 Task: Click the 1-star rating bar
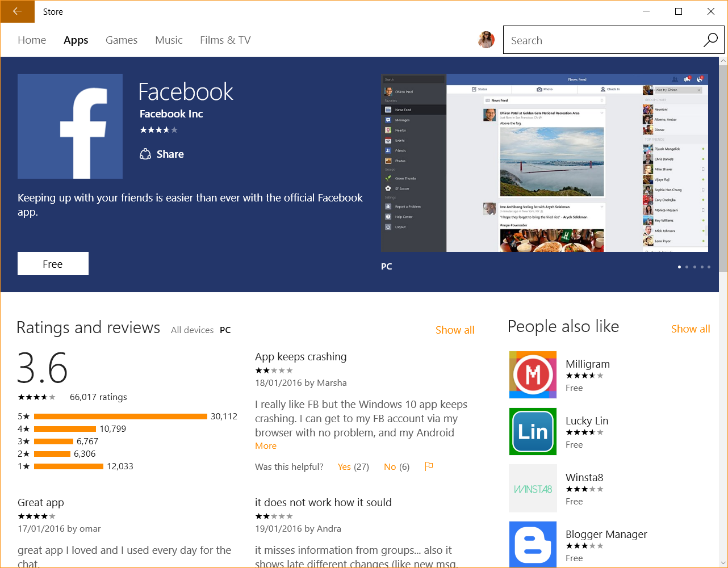point(69,466)
